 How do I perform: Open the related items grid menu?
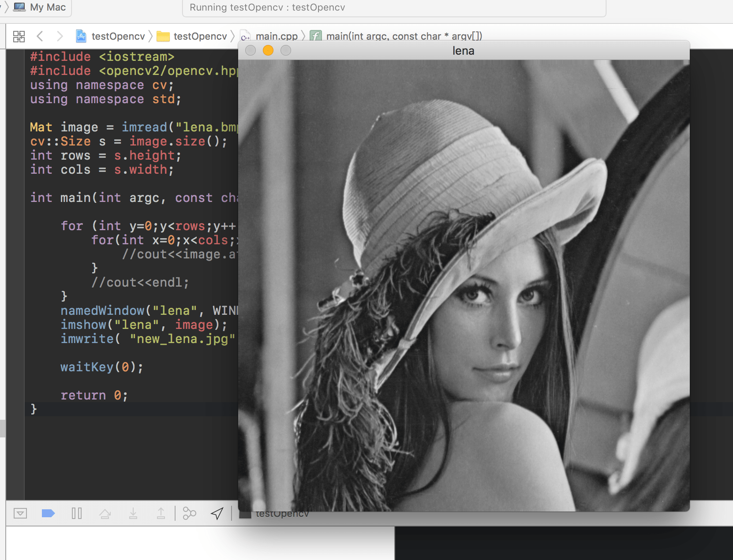[19, 36]
